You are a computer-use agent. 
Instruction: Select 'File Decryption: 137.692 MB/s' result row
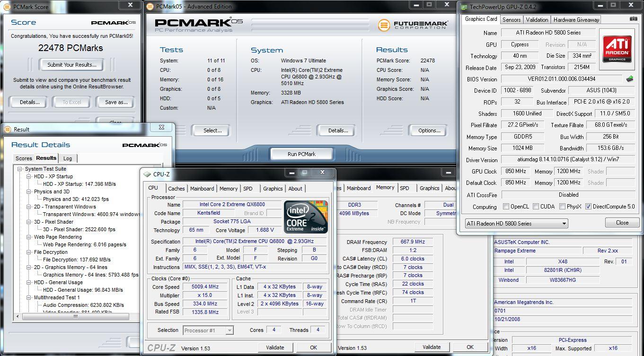click(77, 260)
